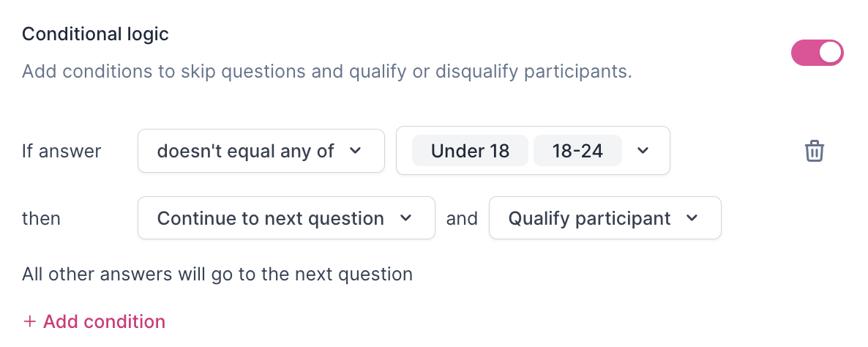868x347 pixels.
Task: Select the "18-24" answer chip
Action: pos(577,151)
